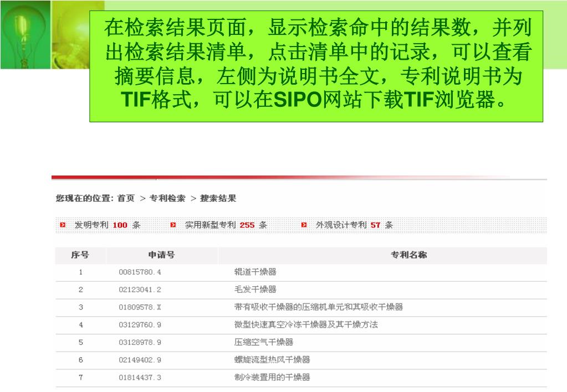The width and height of the screenshot is (567, 392).
Task: Go to 首页 in the breadcrumb
Action: pyautogui.click(x=126, y=198)
